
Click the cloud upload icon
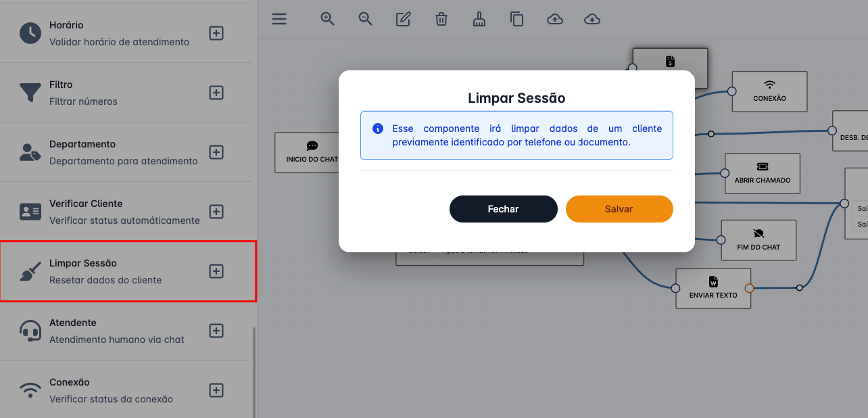tap(555, 19)
